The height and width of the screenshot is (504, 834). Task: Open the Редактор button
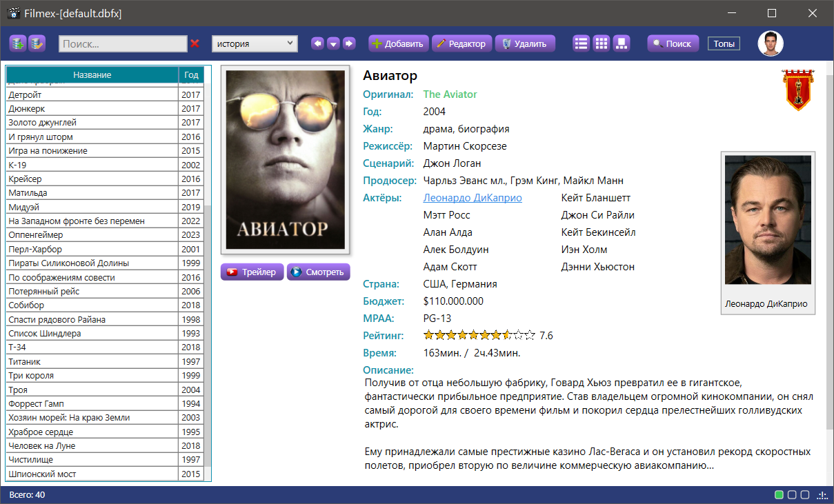(461, 43)
